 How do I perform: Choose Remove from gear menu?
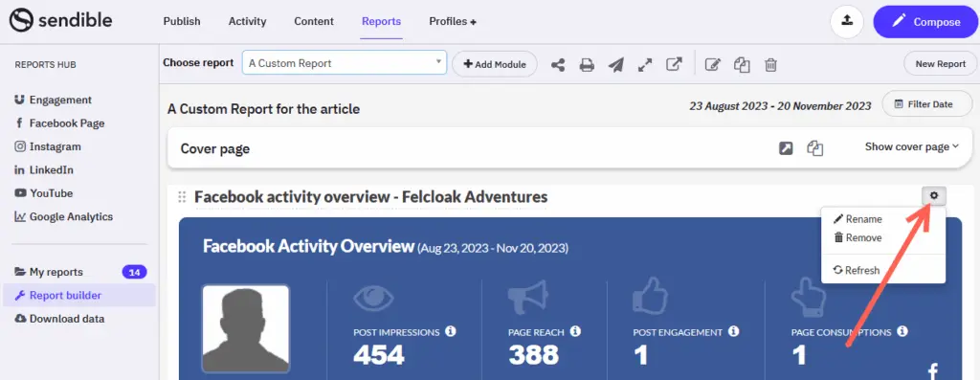pos(857,238)
